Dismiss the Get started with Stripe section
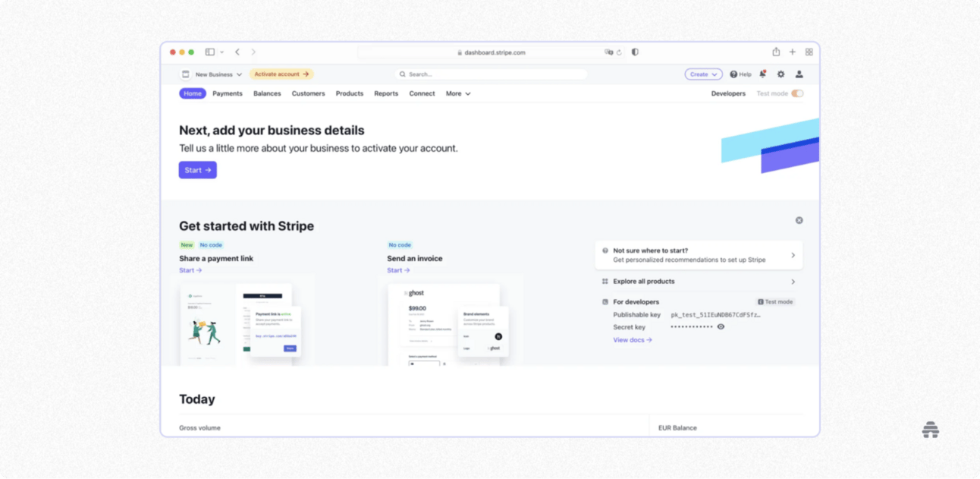The image size is (980, 479). 799,220
